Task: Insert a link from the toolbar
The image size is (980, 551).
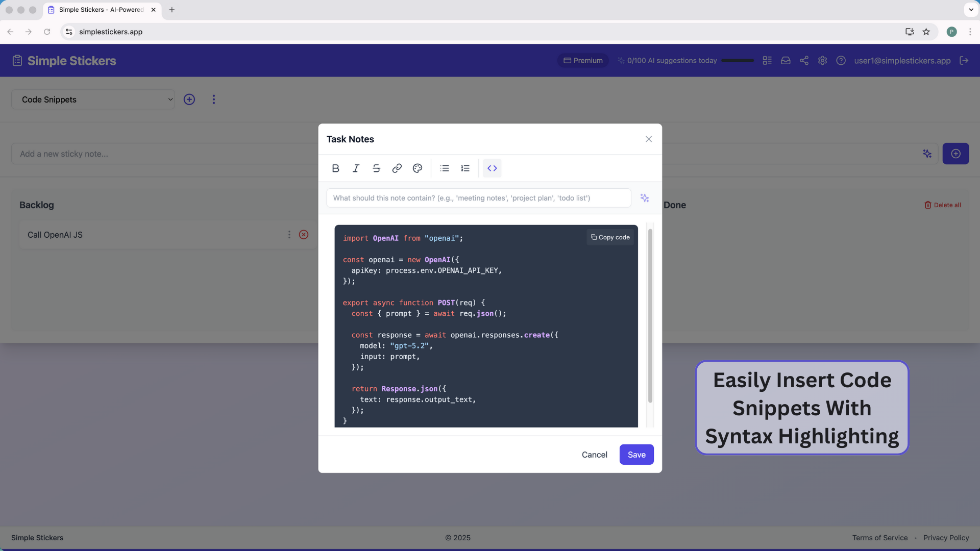Action: click(x=397, y=168)
